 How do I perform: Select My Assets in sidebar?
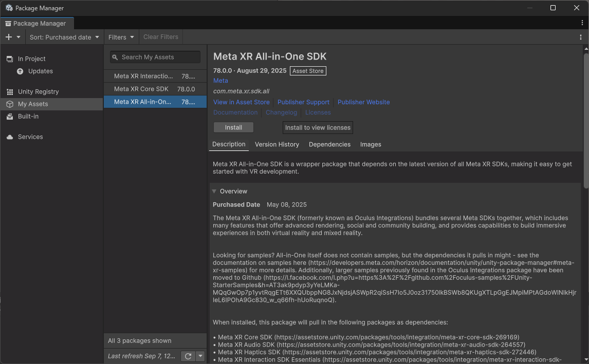51,104
